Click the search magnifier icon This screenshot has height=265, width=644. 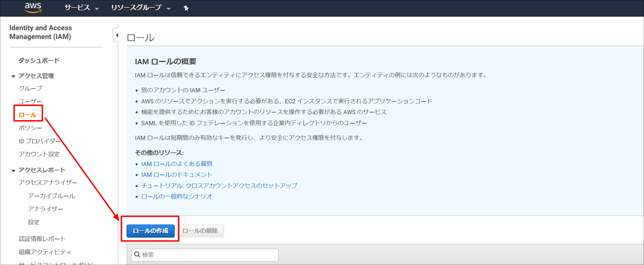(137, 255)
